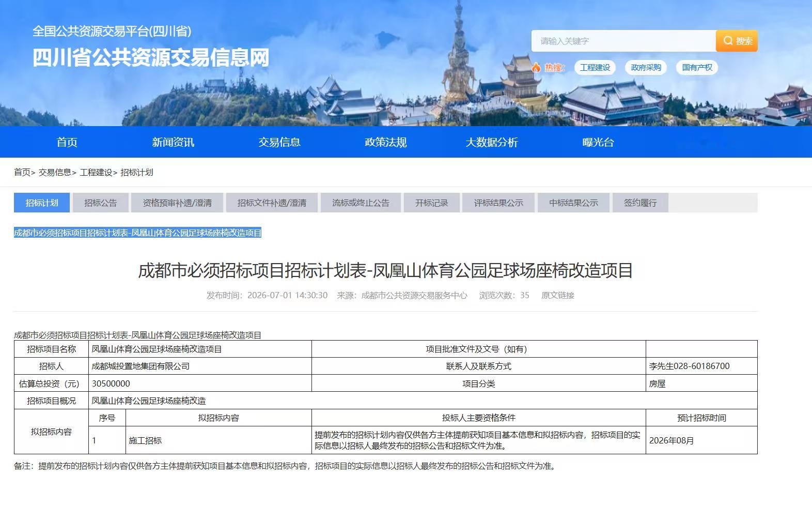812x507 pixels.
Task: Go to 首页 in the breadcrumb
Action: [22, 172]
